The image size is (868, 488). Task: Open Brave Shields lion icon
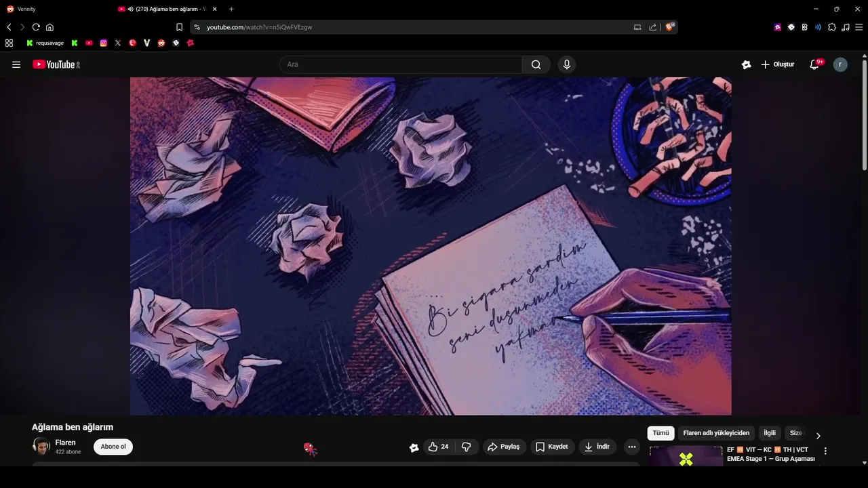[x=670, y=27]
